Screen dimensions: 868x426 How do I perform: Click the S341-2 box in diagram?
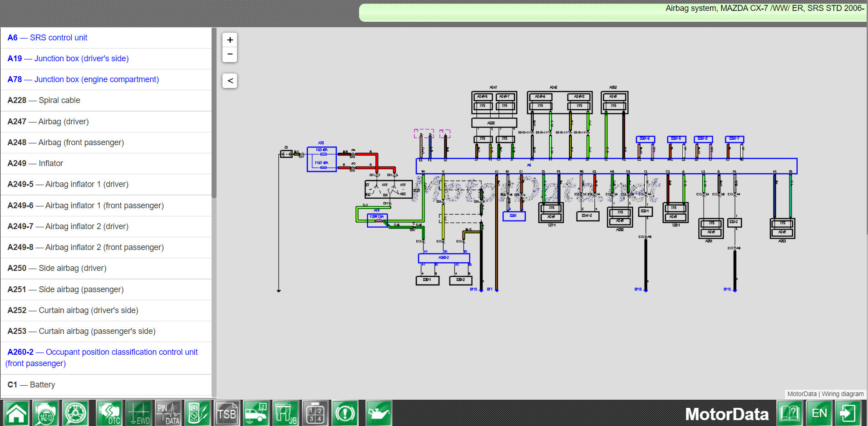tap(587, 216)
